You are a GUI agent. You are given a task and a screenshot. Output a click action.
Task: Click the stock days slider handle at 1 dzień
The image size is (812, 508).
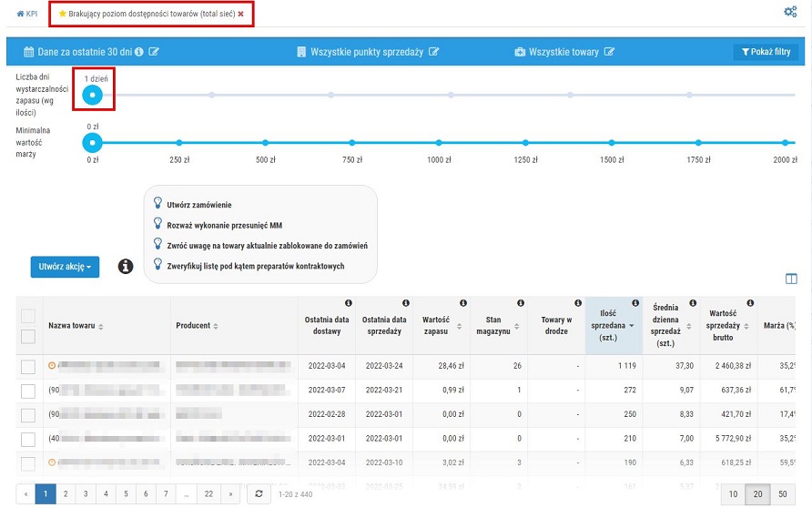tap(93, 95)
